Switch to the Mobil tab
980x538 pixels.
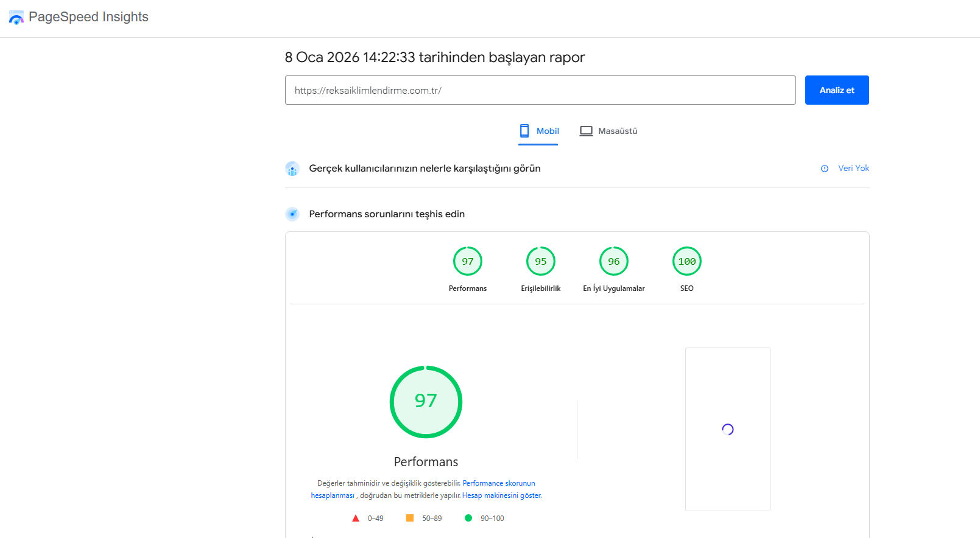538,131
